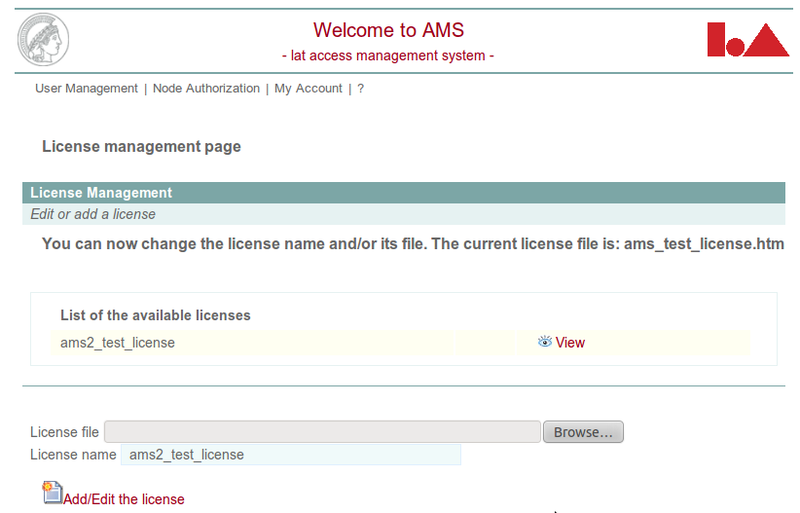The height and width of the screenshot is (513, 800).
Task: Open the Node Authorization menu
Action: 206,88
